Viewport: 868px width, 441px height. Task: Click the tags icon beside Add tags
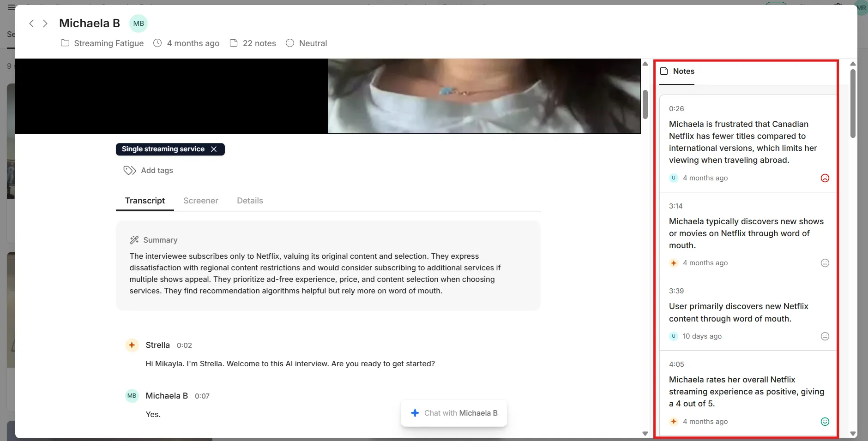[129, 170]
